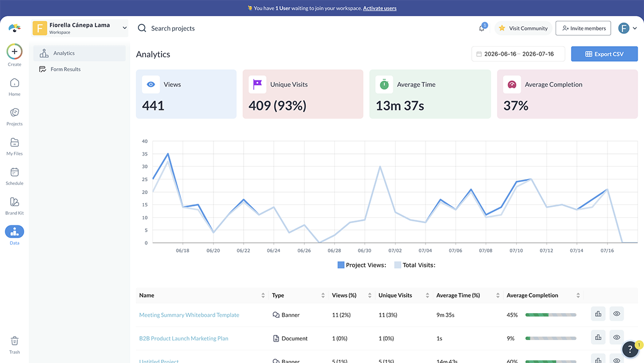Open B2B Product Launch Marketing Plan link
Screen dimensions: 644x363
[184, 338]
